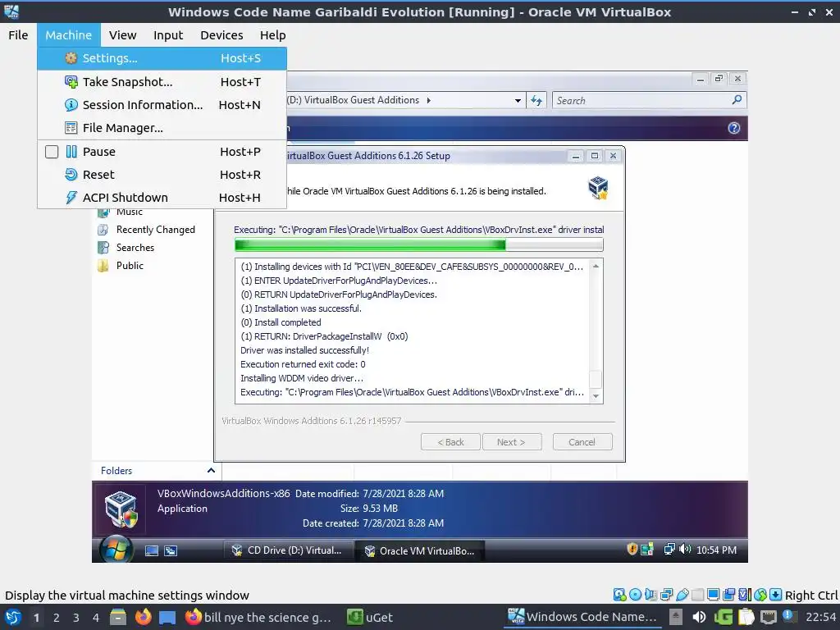Open the View menu

(123, 34)
